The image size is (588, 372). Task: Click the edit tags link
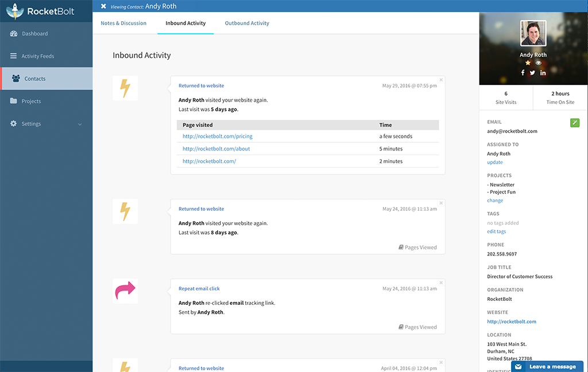coord(497,231)
